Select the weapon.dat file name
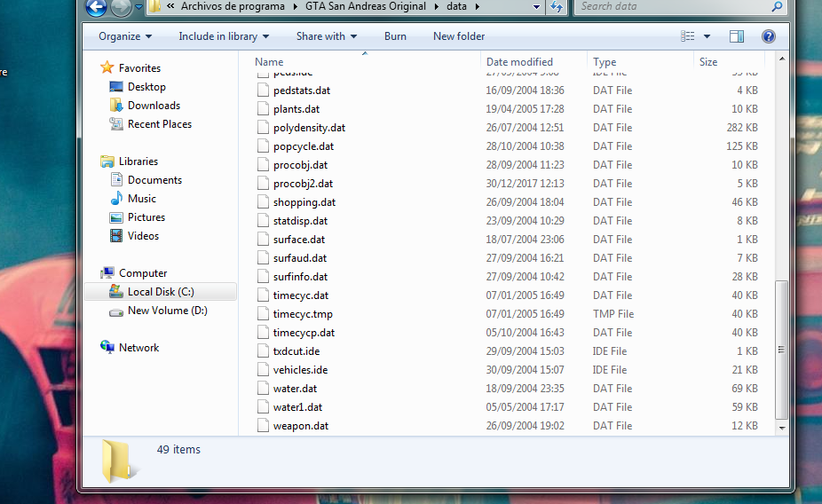This screenshot has width=822, height=504. point(300,426)
